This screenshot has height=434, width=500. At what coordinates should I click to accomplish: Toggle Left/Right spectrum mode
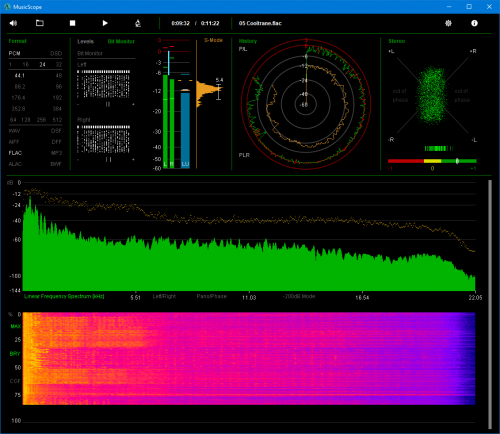[x=164, y=296]
